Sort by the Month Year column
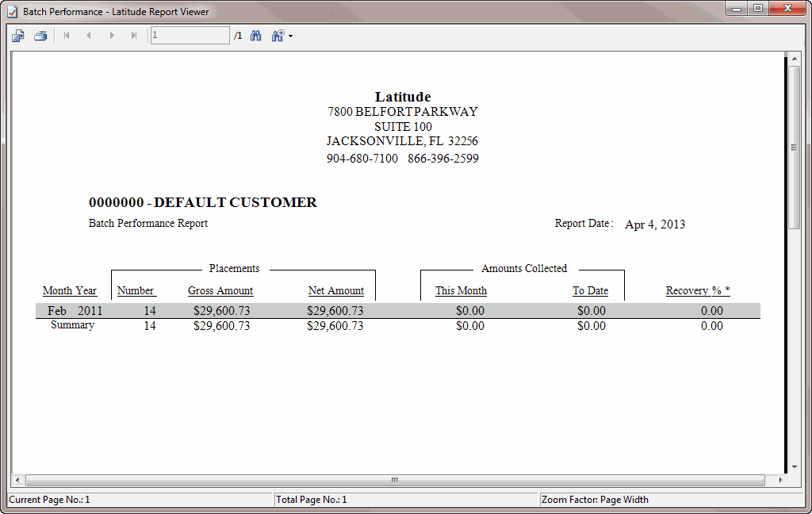The width and height of the screenshot is (812, 514). point(70,290)
